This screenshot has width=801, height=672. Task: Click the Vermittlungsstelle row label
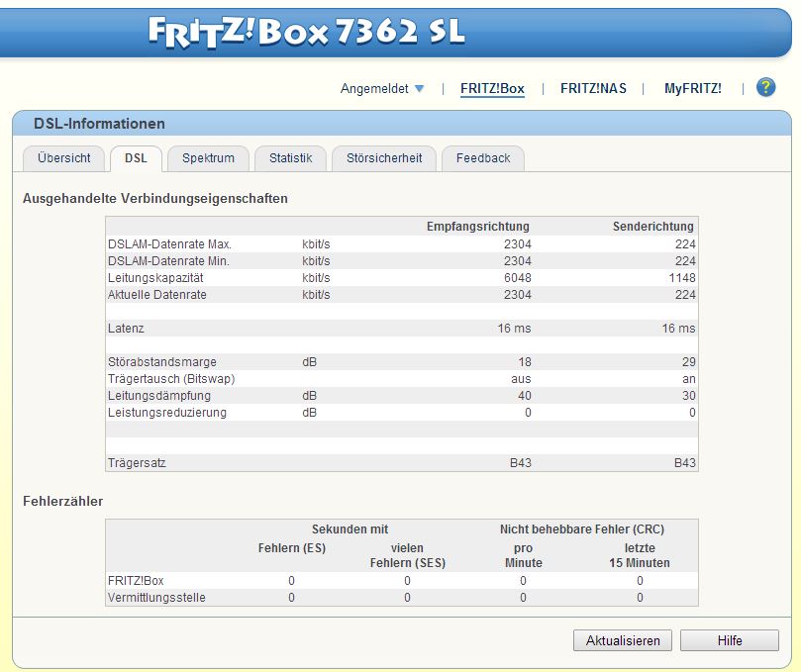156,598
